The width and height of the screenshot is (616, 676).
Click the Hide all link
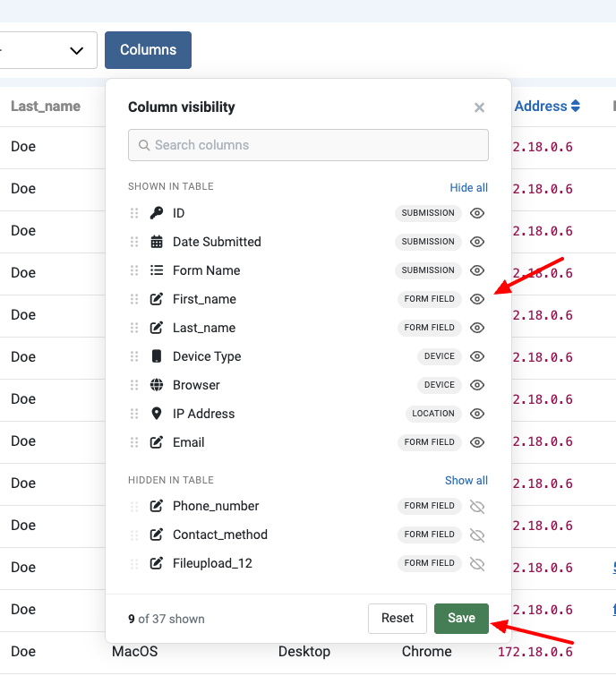pos(468,187)
